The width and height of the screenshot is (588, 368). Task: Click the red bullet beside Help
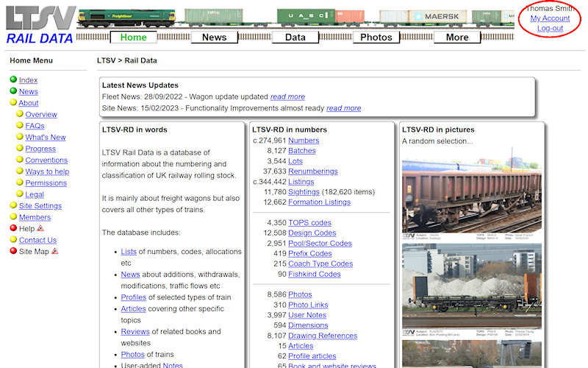[x=13, y=228]
